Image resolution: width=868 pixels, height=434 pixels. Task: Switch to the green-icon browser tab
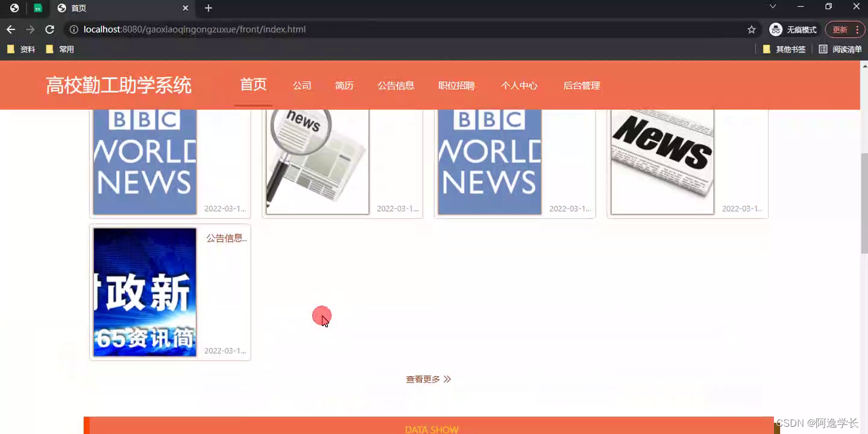(38, 8)
